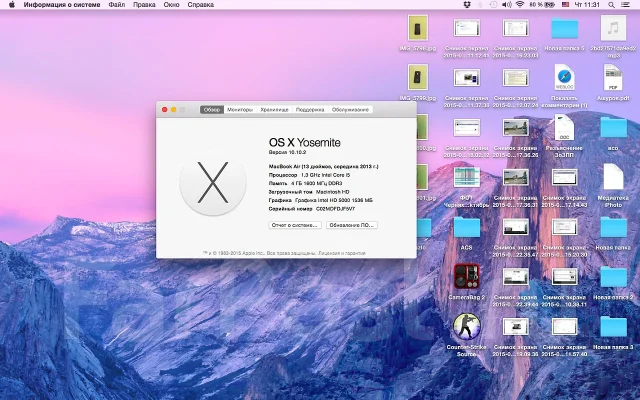640x400 pixels.
Task: Select screenshot thumbnail ending 16.23.03
Action: tap(516, 28)
